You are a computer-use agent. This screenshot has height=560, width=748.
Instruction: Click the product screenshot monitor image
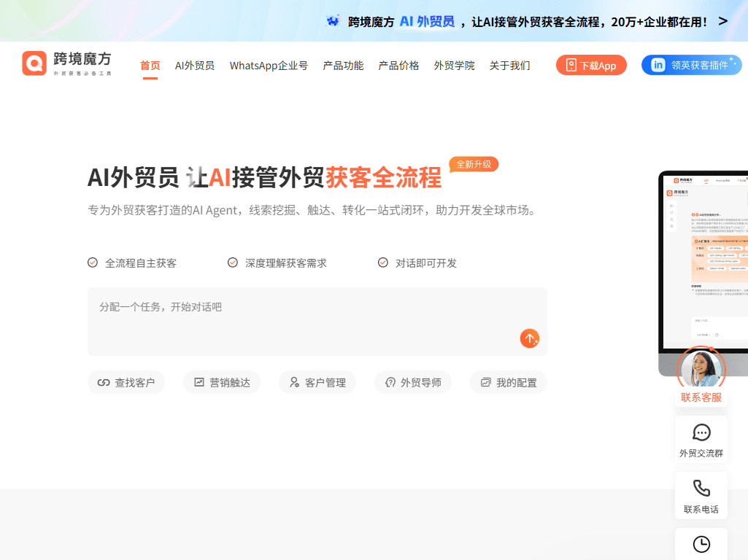[703, 273]
